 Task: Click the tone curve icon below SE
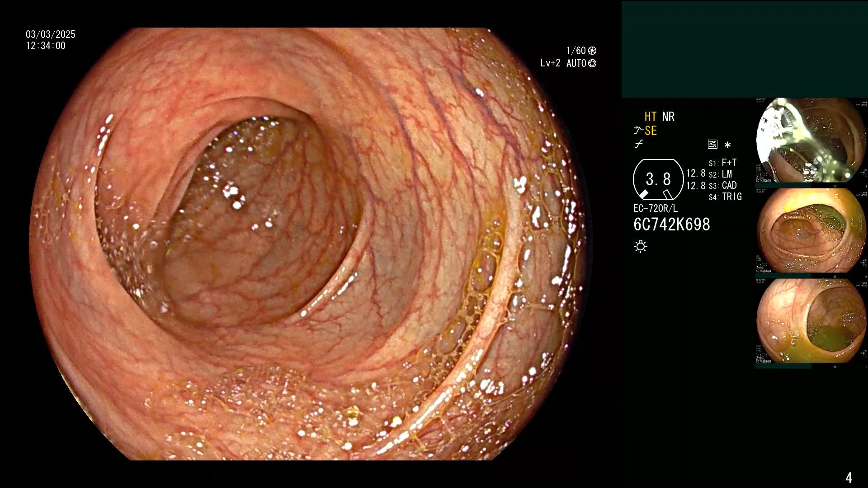tap(639, 144)
